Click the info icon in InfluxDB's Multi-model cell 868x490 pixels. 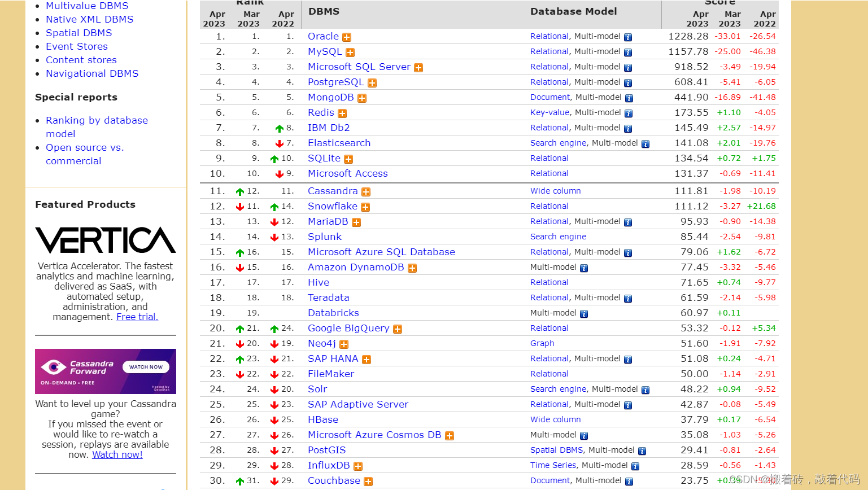click(x=635, y=466)
